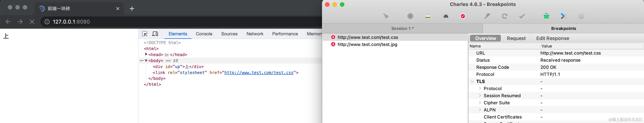Expand the head element node
This screenshot has height=123, width=644.
click(x=146, y=54)
